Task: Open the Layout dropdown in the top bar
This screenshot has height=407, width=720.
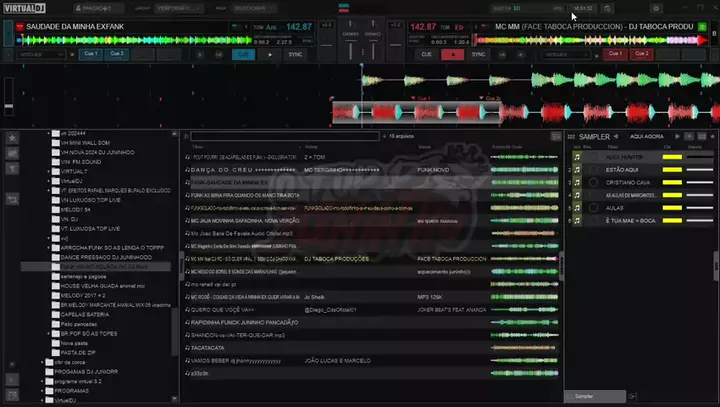Action: click(x=179, y=8)
